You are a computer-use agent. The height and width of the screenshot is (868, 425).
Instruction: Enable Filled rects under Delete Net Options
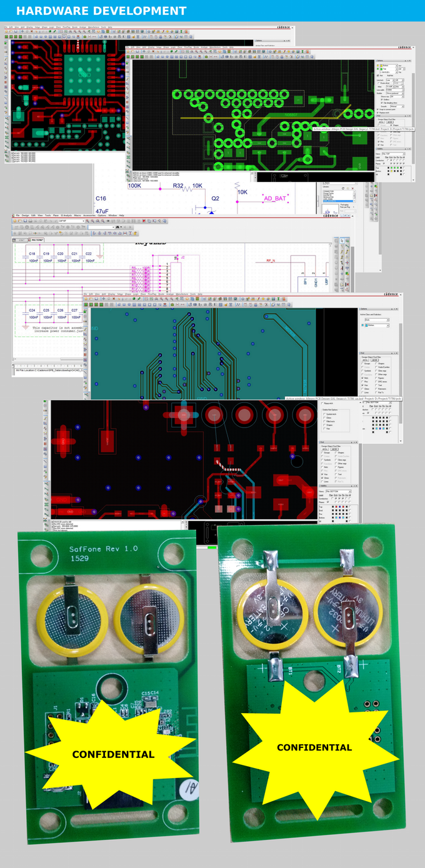click(324, 421)
